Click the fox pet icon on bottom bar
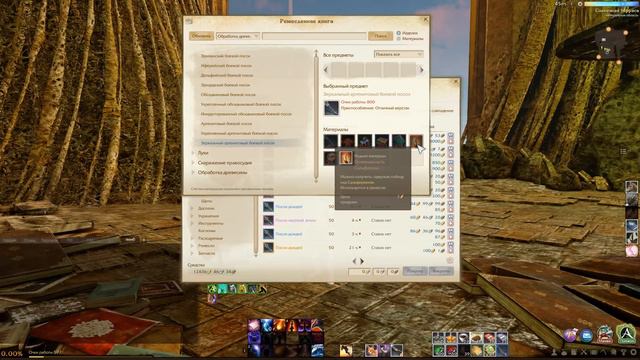Screen dimensions: 640x360 click(371, 350)
